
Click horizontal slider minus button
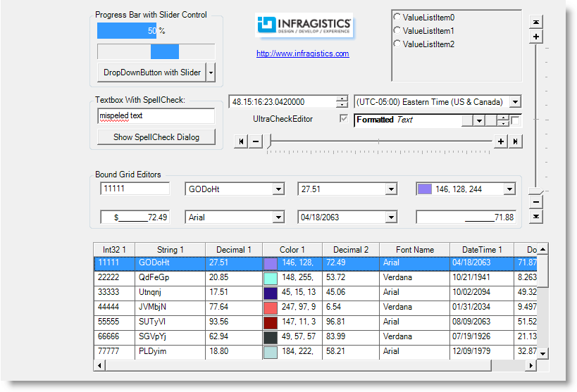[255, 141]
